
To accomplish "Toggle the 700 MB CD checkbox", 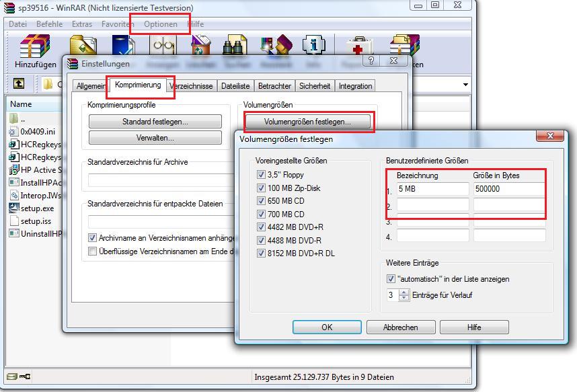I will pyautogui.click(x=261, y=214).
